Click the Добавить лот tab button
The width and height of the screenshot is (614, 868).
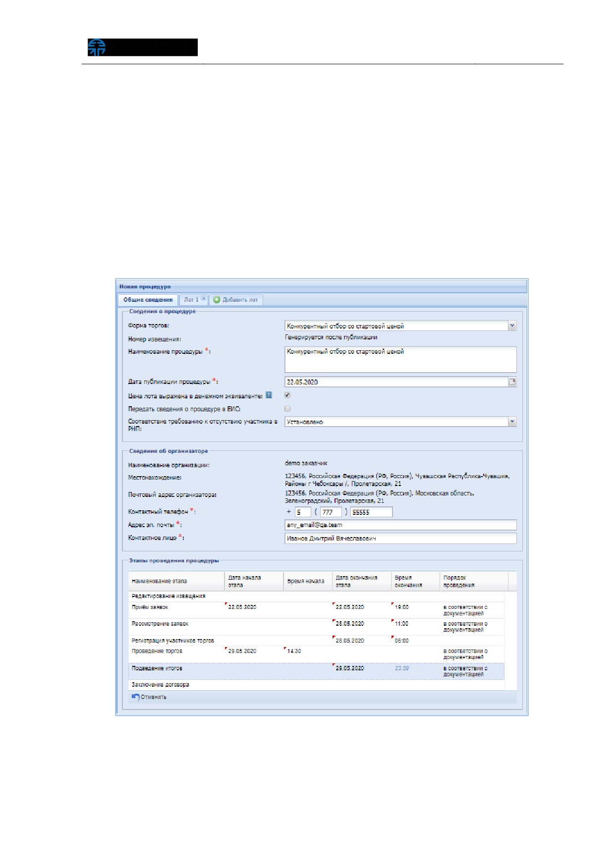click(236, 300)
